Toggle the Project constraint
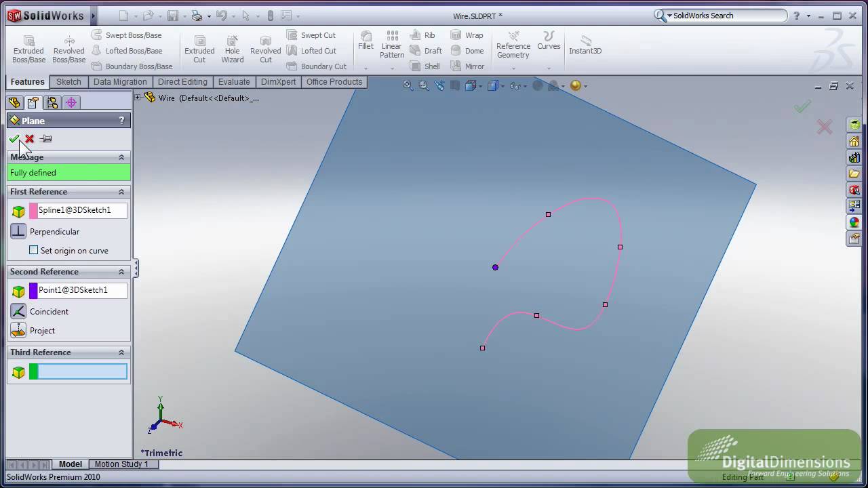 pyautogui.click(x=18, y=331)
